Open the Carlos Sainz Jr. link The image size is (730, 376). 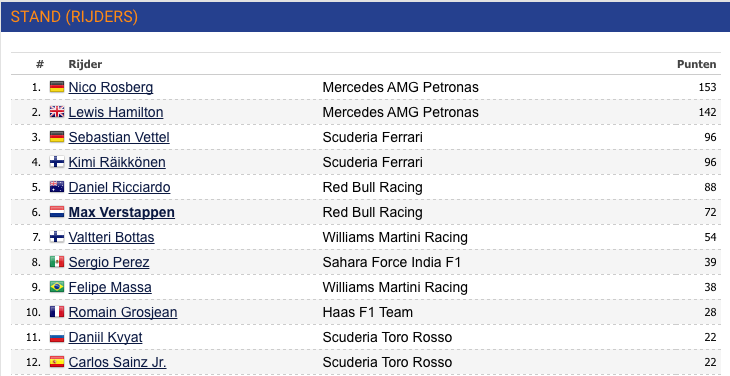click(x=117, y=362)
